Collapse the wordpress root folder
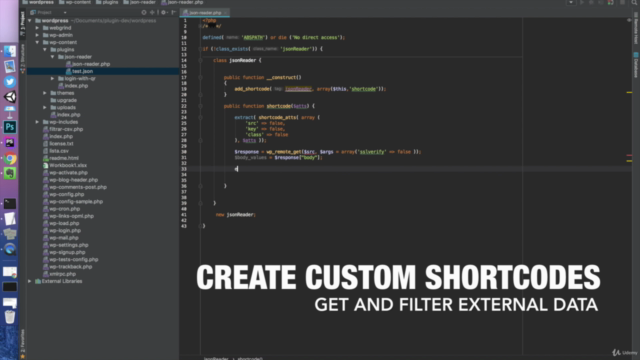Image resolution: width=640 pixels, height=360 pixels. pyautogui.click(x=30, y=20)
